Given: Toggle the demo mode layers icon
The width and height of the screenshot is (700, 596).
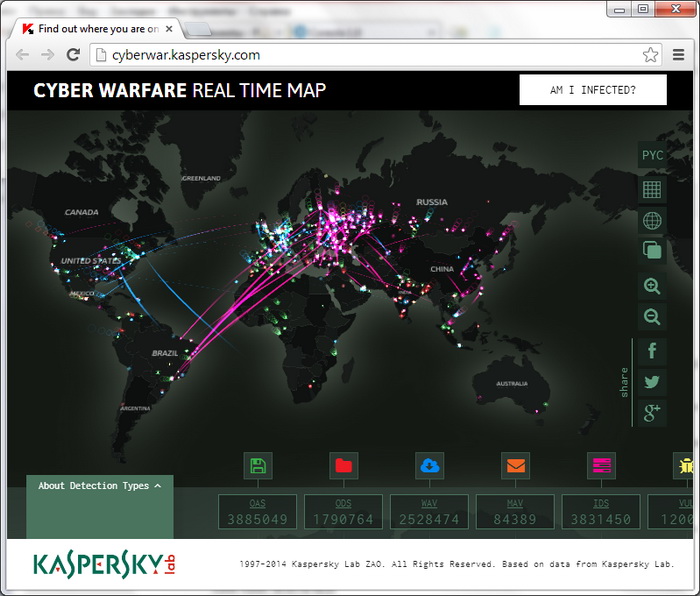Looking at the screenshot, I should pyautogui.click(x=652, y=250).
